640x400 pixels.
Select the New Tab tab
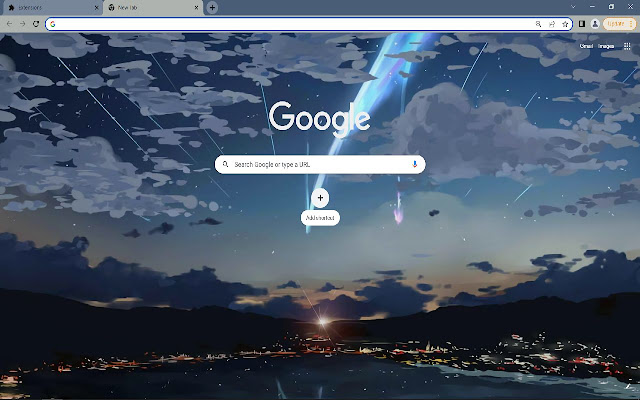pyautogui.click(x=153, y=7)
